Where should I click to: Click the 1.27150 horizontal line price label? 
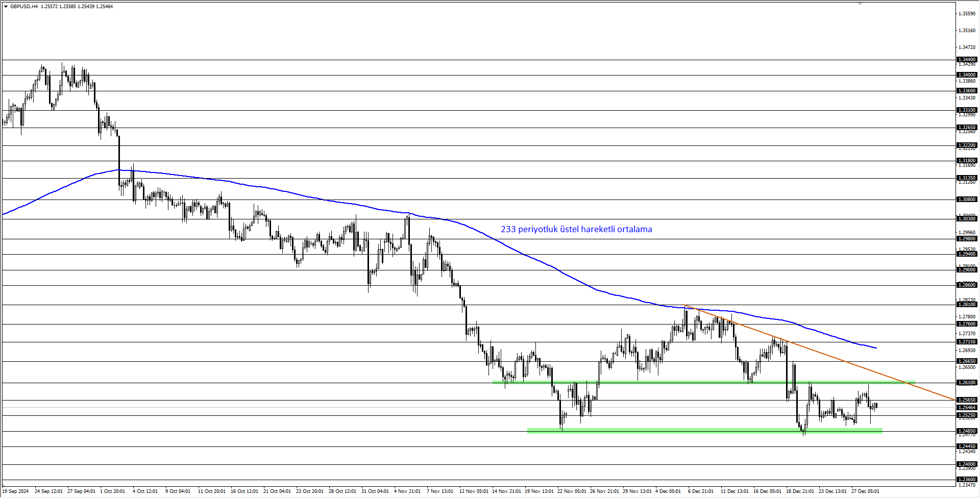(x=967, y=342)
